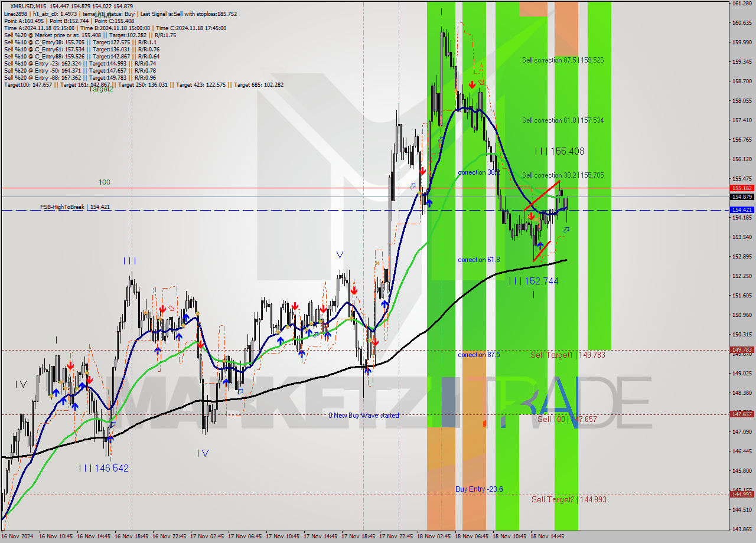Click the black 154.879 current price tag
756x543 pixels.
point(741,197)
